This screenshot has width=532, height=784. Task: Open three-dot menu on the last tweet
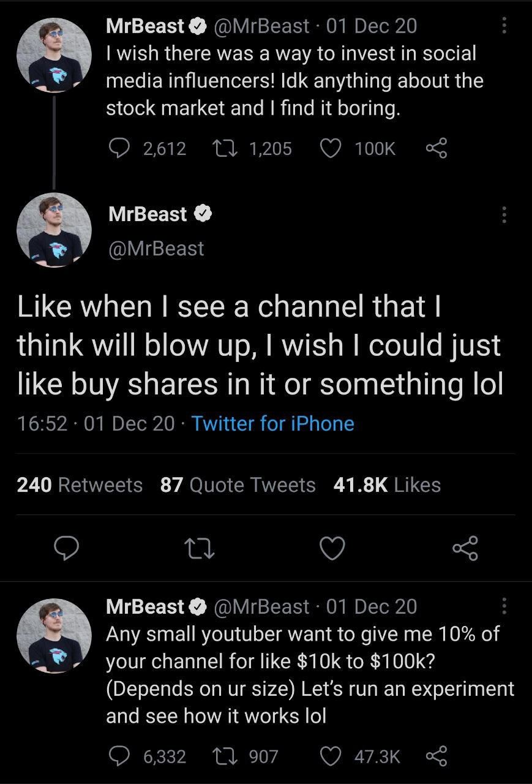pyautogui.click(x=504, y=606)
